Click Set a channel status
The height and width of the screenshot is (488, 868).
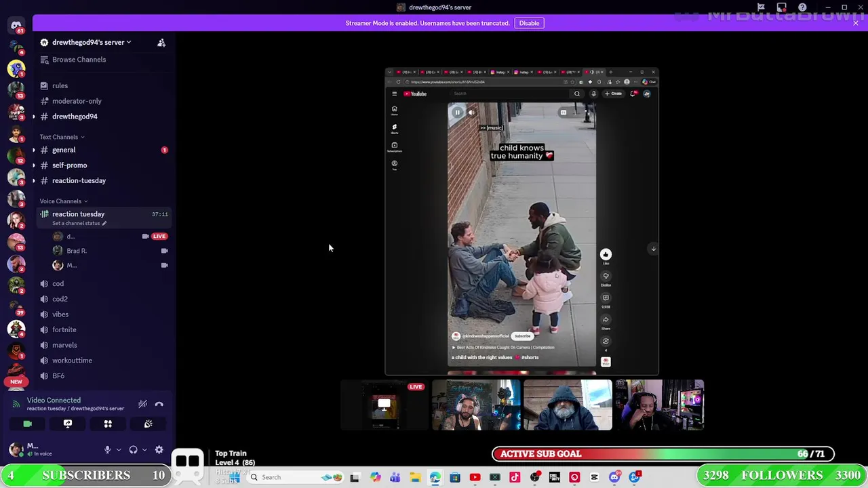[x=79, y=223]
